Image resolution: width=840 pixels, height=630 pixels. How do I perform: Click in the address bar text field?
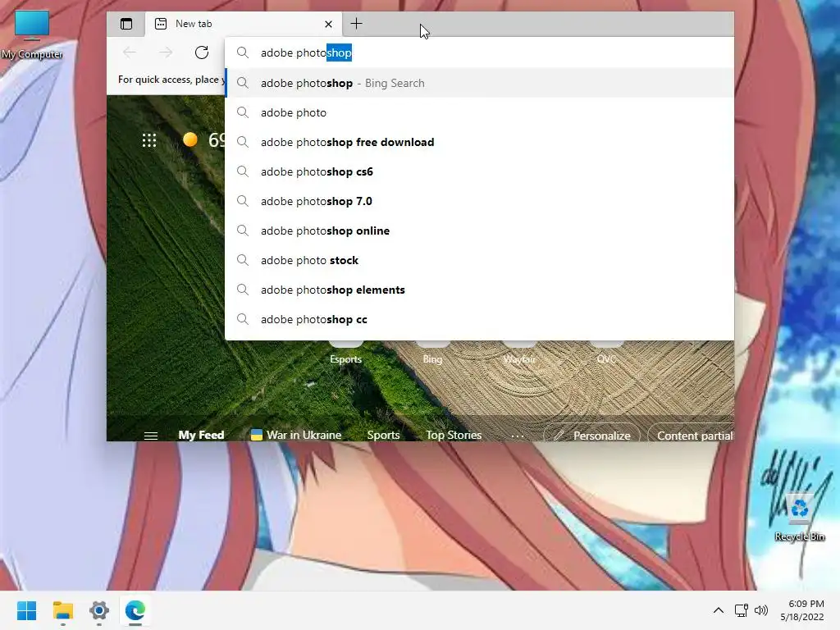pyautogui.click(x=479, y=52)
